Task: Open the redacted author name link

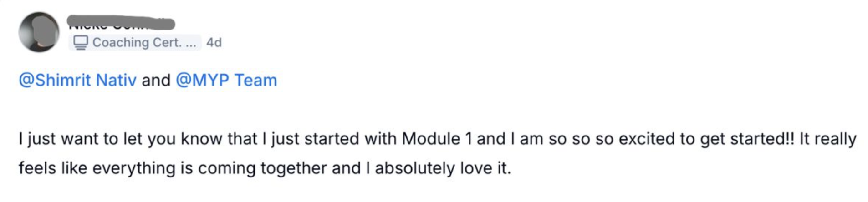Action: pos(121,23)
